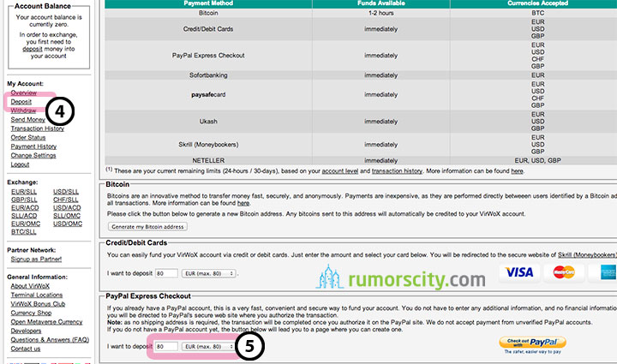Image resolution: width=617 pixels, height=364 pixels.
Task: Open the Contact us link
Action: pyautogui.click(x=26, y=349)
